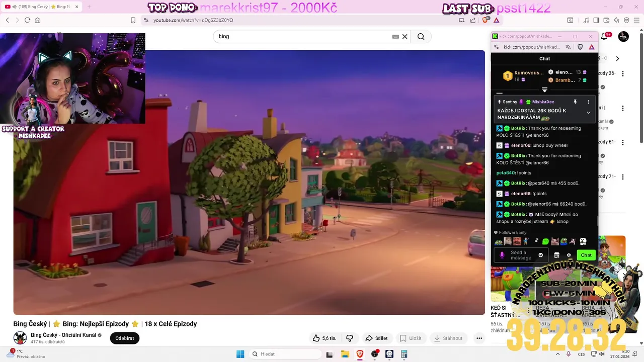Open more actions menu below the video
This screenshot has height=362, width=644.
click(x=479, y=338)
